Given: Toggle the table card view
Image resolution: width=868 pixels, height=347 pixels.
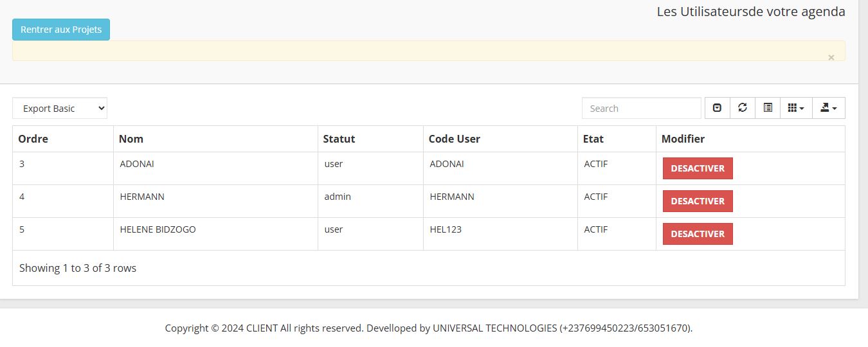Looking at the screenshot, I should [768, 108].
